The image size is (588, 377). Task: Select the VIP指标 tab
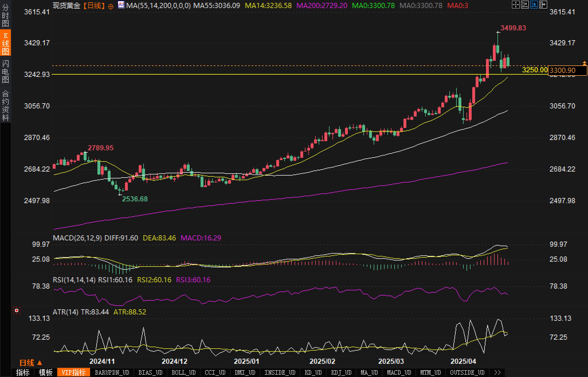[x=74, y=372]
